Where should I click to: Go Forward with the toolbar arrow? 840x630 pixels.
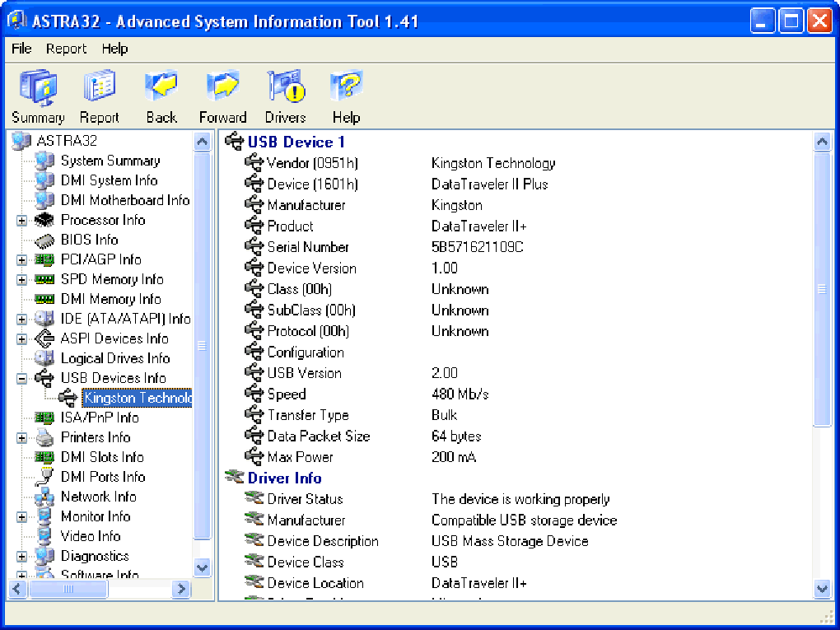[223, 86]
